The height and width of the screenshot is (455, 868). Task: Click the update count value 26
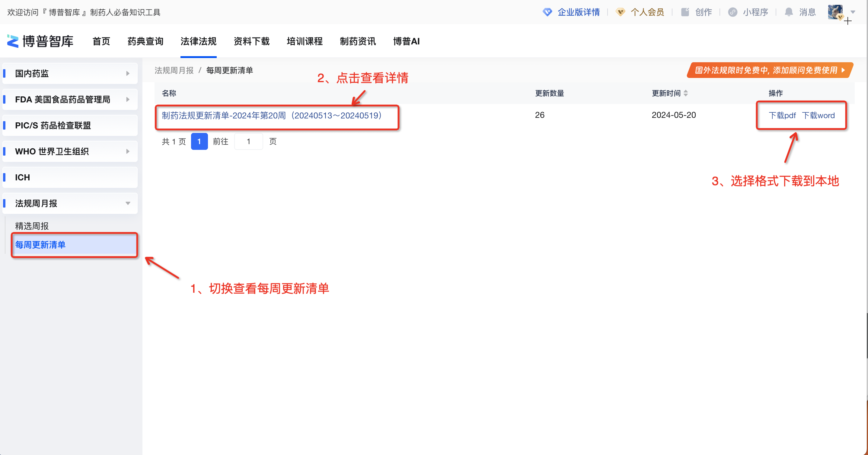540,115
